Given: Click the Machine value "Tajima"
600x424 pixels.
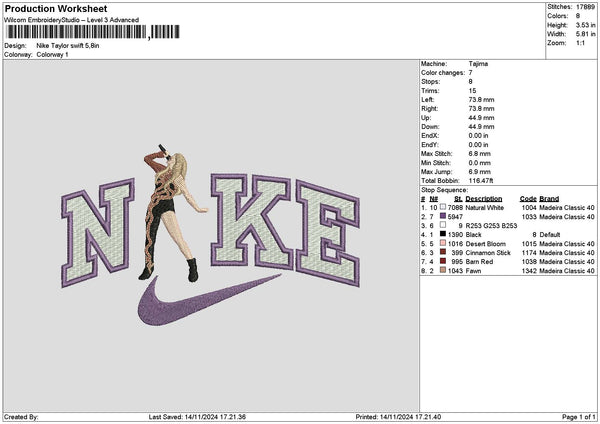Looking at the screenshot, I should [x=478, y=64].
